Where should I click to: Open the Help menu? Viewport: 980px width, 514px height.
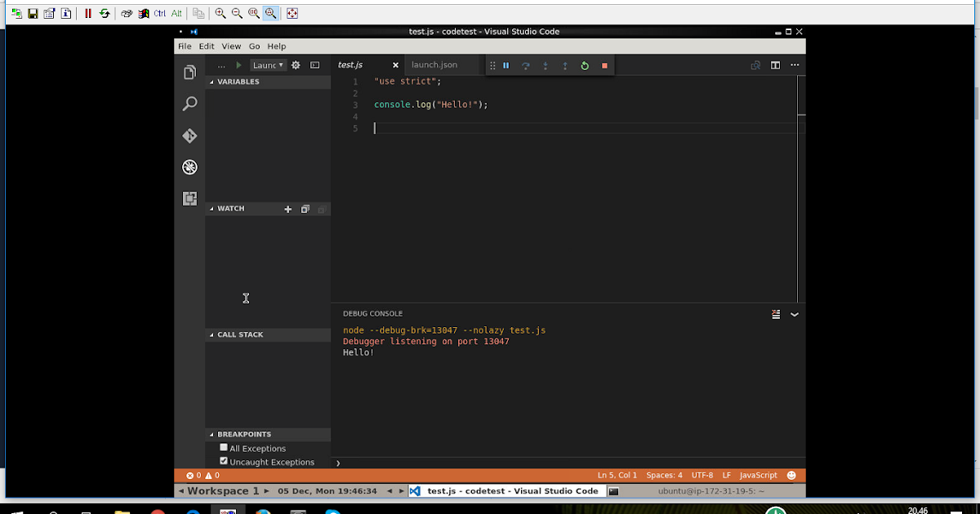tap(277, 47)
